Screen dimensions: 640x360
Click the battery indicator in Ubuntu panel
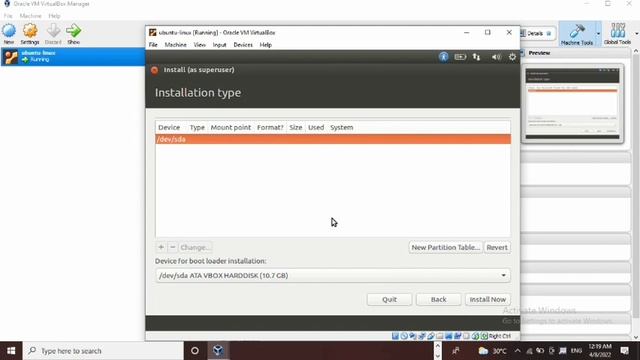460,57
